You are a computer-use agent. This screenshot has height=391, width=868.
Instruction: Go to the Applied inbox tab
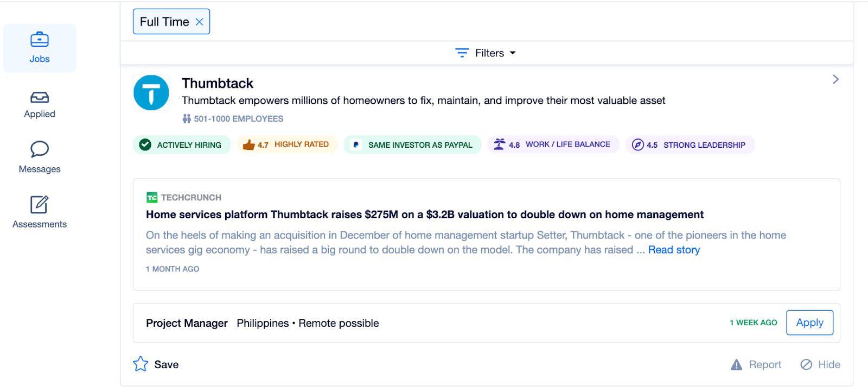(40, 98)
